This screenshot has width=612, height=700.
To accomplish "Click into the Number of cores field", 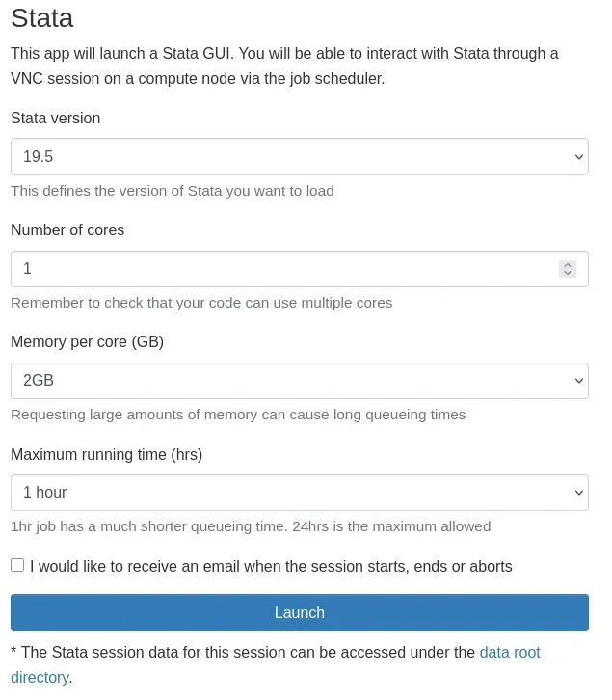I will tap(279, 269).
